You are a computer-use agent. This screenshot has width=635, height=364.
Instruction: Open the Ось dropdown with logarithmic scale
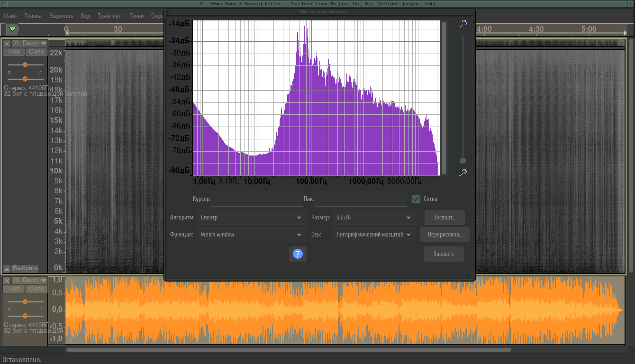click(x=373, y=235)
